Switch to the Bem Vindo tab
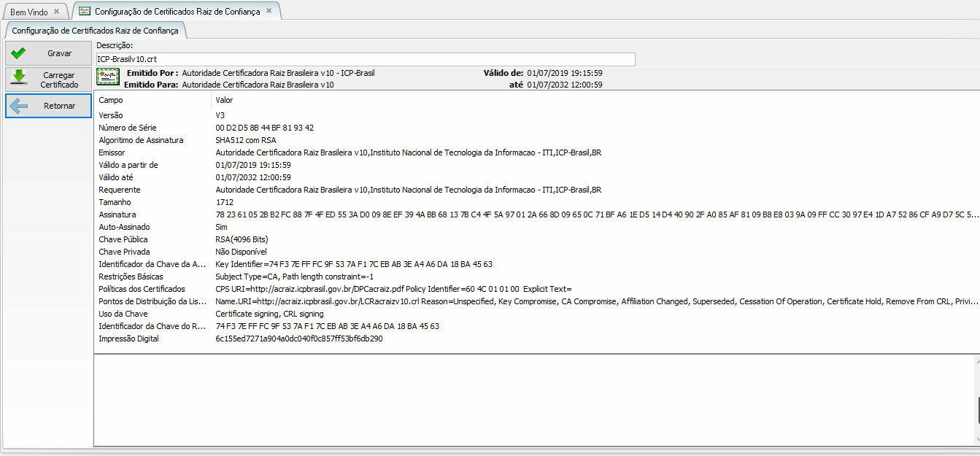This screenshot has height=456, width=980. (x=28, y=12)
